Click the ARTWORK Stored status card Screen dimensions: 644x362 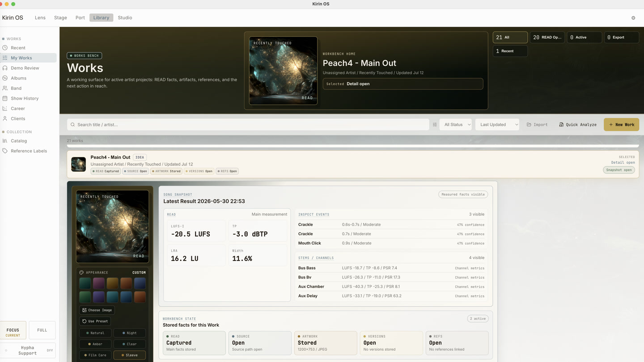326,343
